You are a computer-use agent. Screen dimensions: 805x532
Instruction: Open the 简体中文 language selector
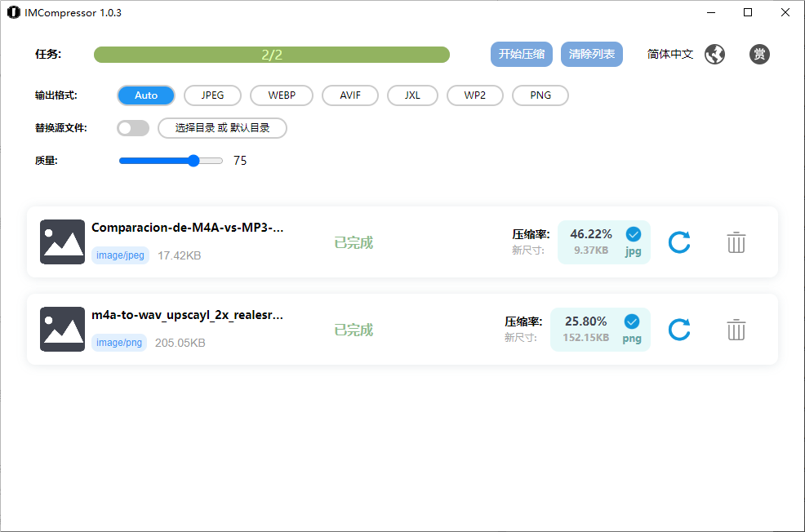point(670,54)
